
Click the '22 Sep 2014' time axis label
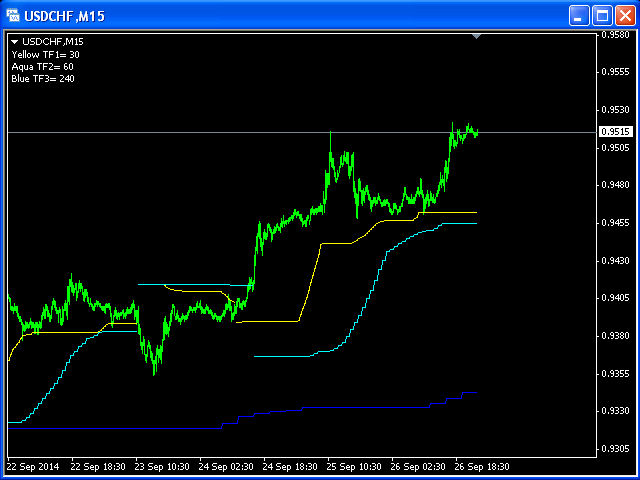point(33,467)
